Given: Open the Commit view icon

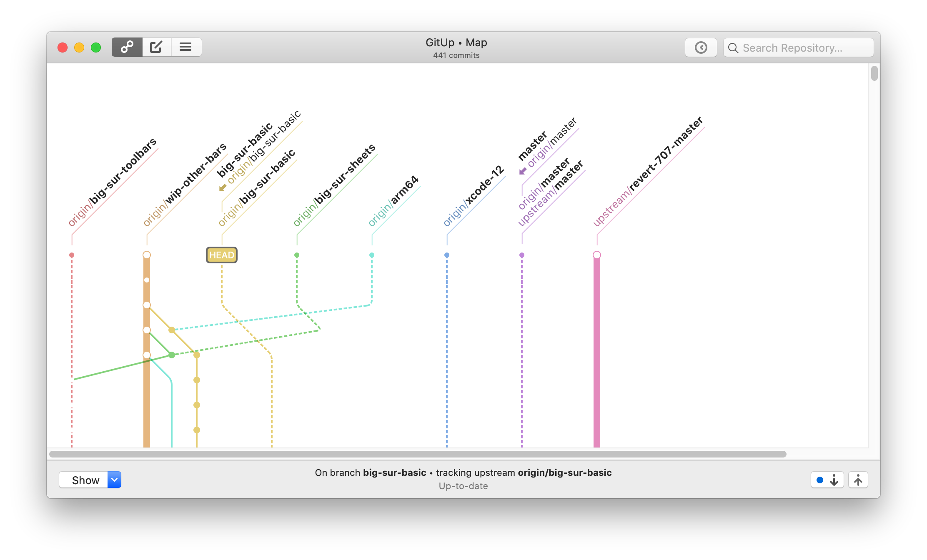Looking at the screenshot, I should coord(156,47).
